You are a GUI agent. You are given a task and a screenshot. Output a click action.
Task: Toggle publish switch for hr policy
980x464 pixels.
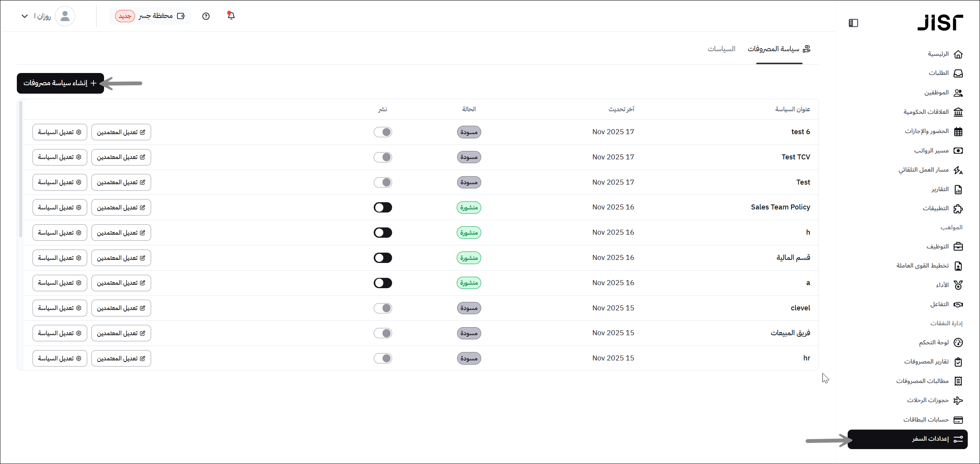[383, 358]
